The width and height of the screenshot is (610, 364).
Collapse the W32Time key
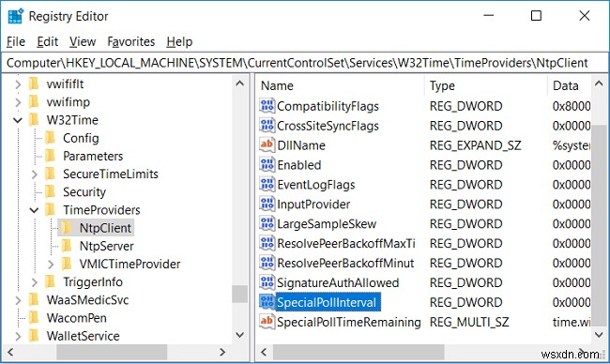point(18,120)
